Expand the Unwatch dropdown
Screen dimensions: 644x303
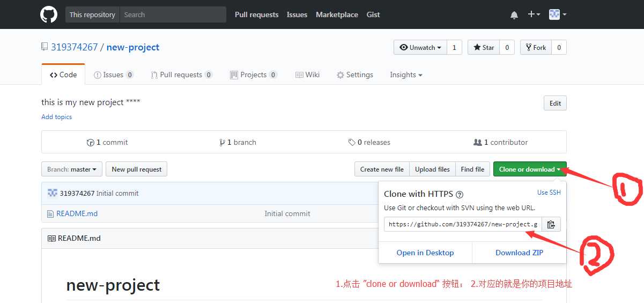(420, 47)
